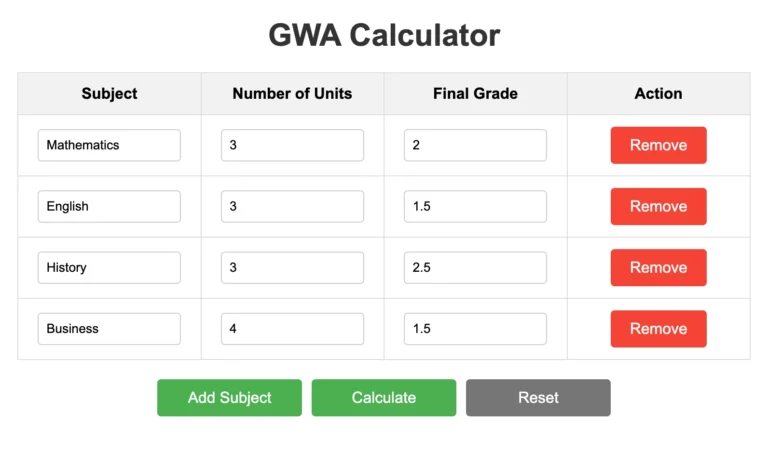Select the History final grade showing 2.5

tap(475, 267)
